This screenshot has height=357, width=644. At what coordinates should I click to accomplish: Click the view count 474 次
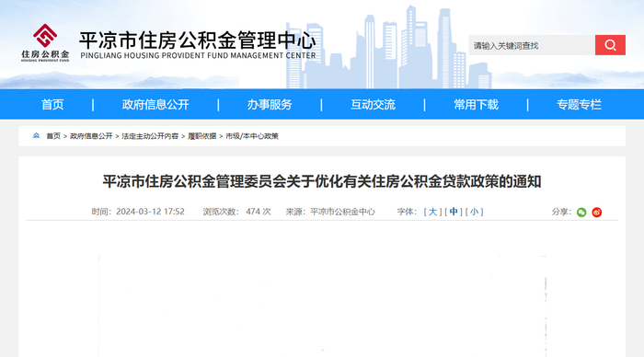tap(259, 212)
